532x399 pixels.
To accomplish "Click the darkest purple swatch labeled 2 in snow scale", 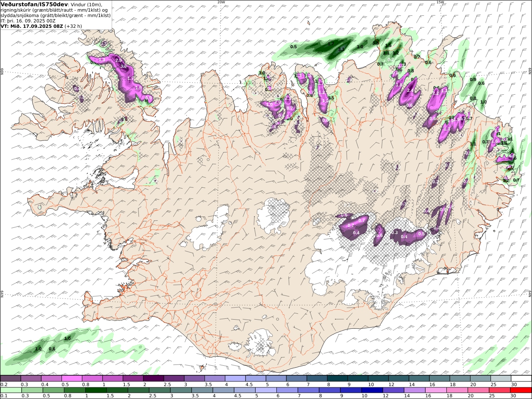I will click(153, 379).
